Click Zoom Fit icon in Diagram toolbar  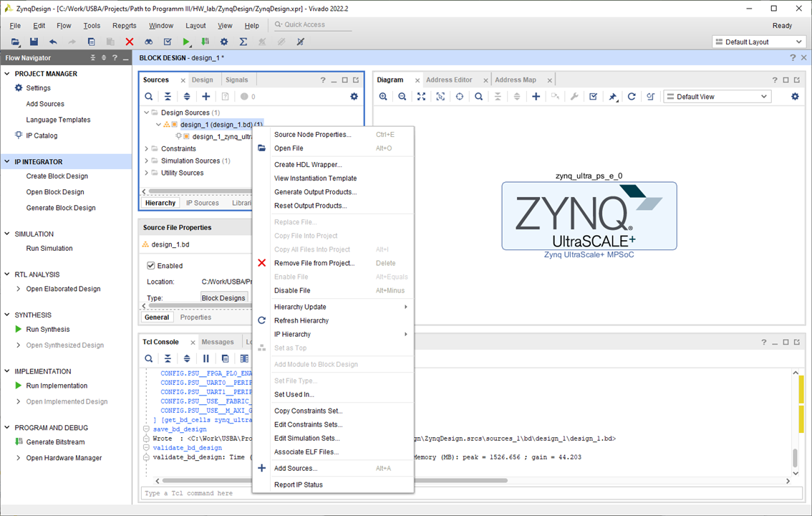tap(421, 97)
